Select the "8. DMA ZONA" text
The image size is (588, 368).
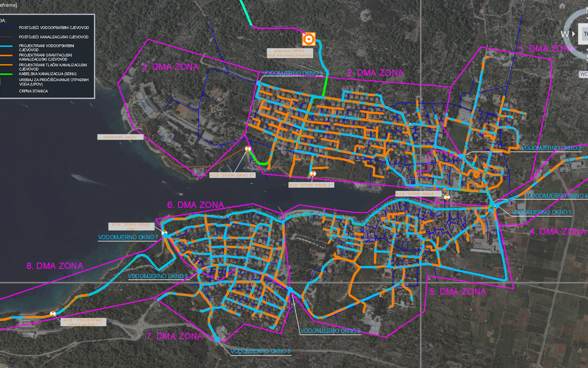pos(54,266)
